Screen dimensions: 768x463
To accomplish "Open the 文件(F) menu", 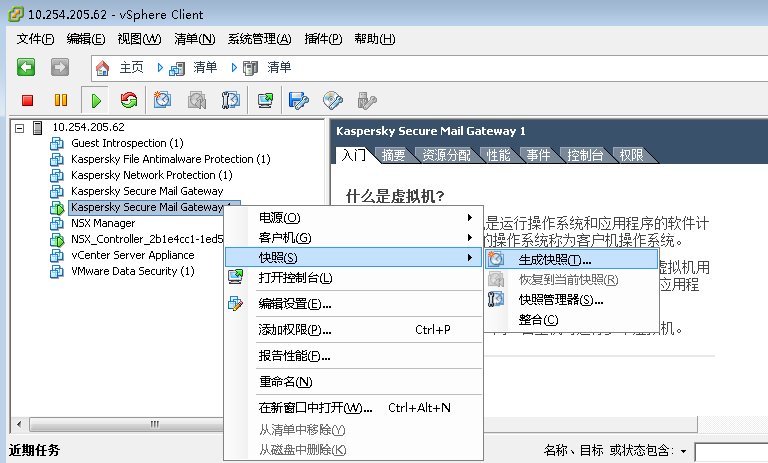I will pos(35,39).
